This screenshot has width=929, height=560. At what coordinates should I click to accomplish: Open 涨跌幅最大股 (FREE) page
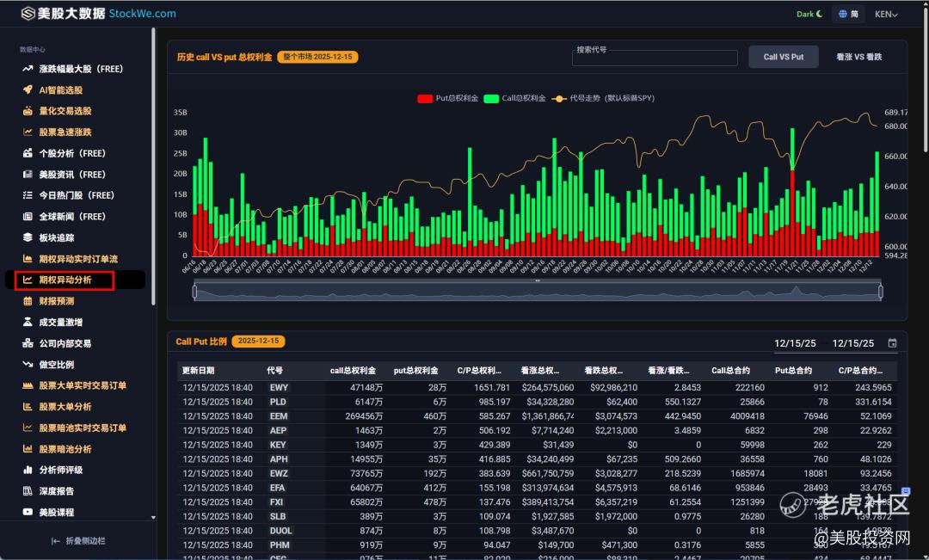coord(79,68)
